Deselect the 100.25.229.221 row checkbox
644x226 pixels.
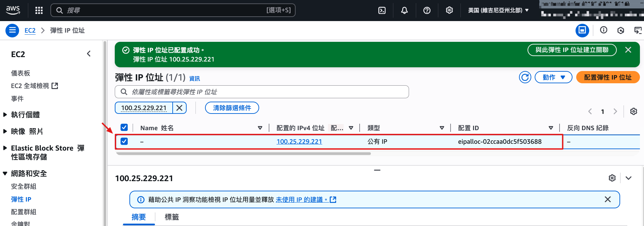tap(124, 141)
